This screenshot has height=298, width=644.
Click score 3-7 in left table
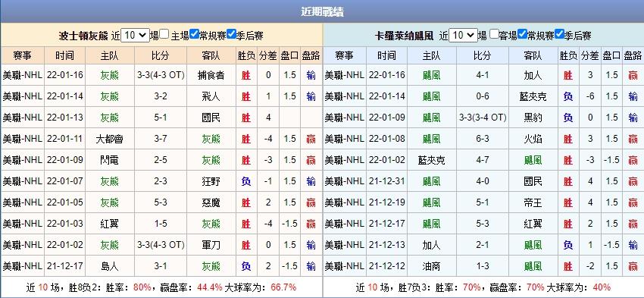click(x=161, y=139)
